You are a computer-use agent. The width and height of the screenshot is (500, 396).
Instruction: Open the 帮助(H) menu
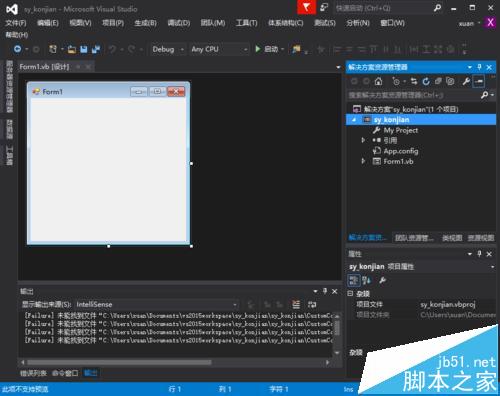click(17, 35)
